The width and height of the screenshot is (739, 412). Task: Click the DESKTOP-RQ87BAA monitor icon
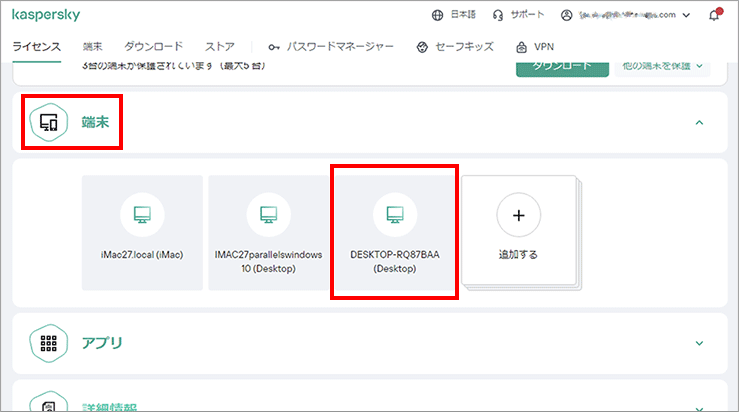[x=395, y=215]
